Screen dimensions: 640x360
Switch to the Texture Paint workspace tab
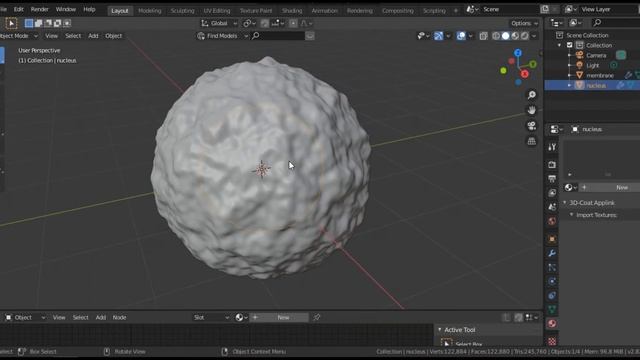pyautogui.click(x=256, y=11)
